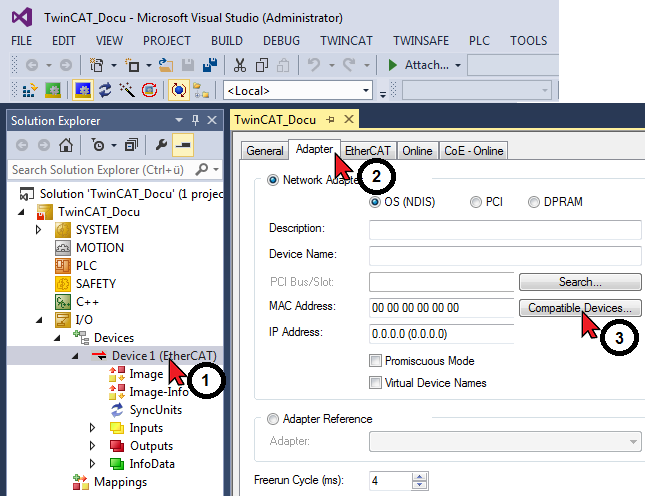Click the Compatible Devices... button

click(x=580, y=308)
